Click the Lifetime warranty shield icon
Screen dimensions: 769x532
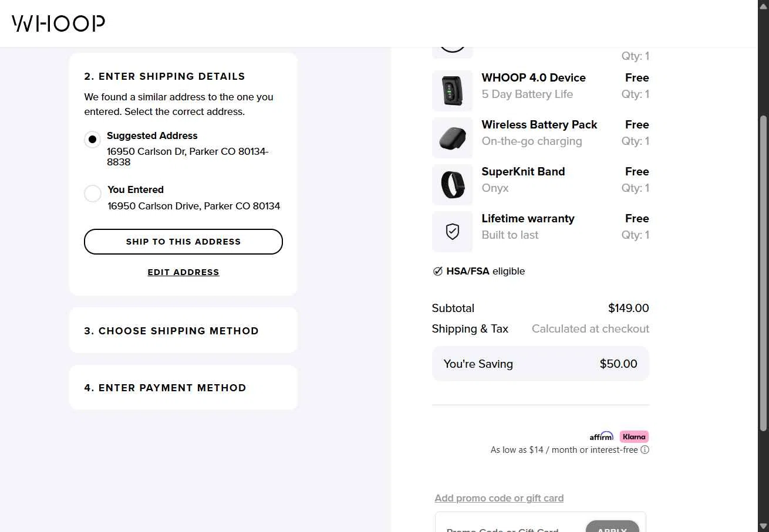(x=452, y=232)
